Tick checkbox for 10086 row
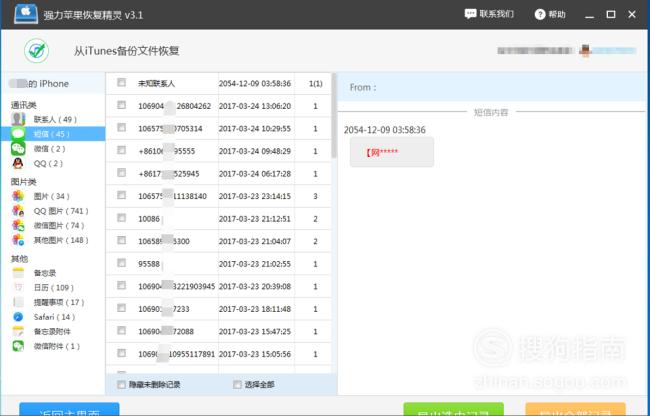650x416 pixels. pos(121,218)
